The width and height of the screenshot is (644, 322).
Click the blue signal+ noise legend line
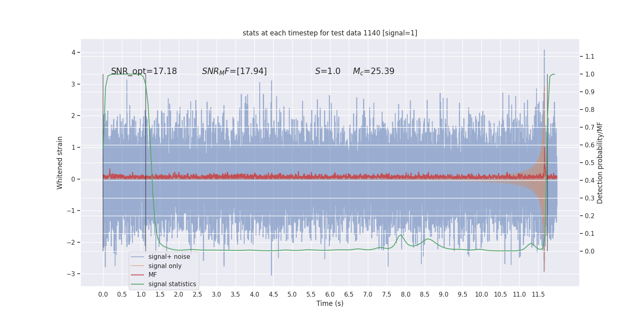(x=137, y=257)
